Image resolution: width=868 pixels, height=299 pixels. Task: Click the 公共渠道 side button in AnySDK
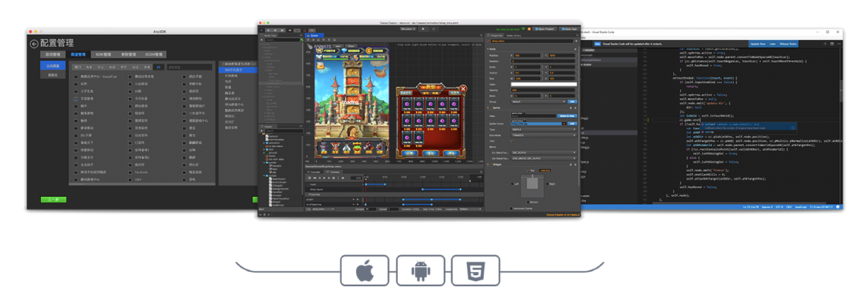(x=53, y=66)
